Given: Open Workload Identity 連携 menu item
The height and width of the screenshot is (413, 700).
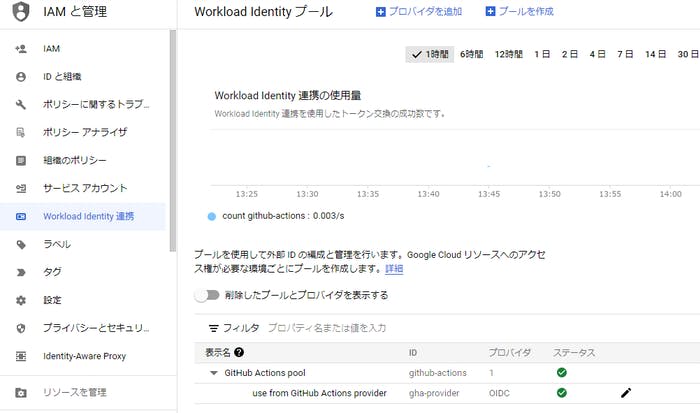Looking at the screenshot, I should click(83, 217).
